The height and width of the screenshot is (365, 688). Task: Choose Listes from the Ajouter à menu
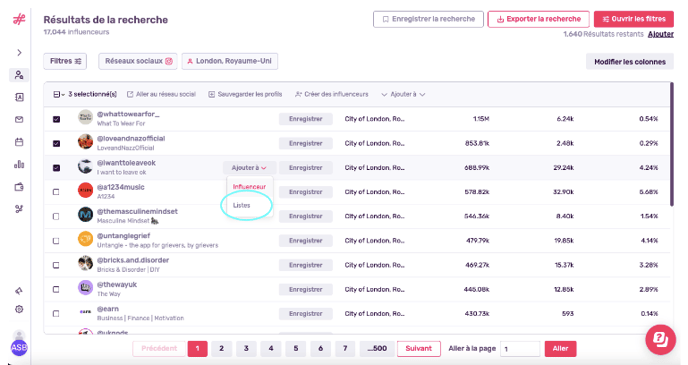[241, 205]
